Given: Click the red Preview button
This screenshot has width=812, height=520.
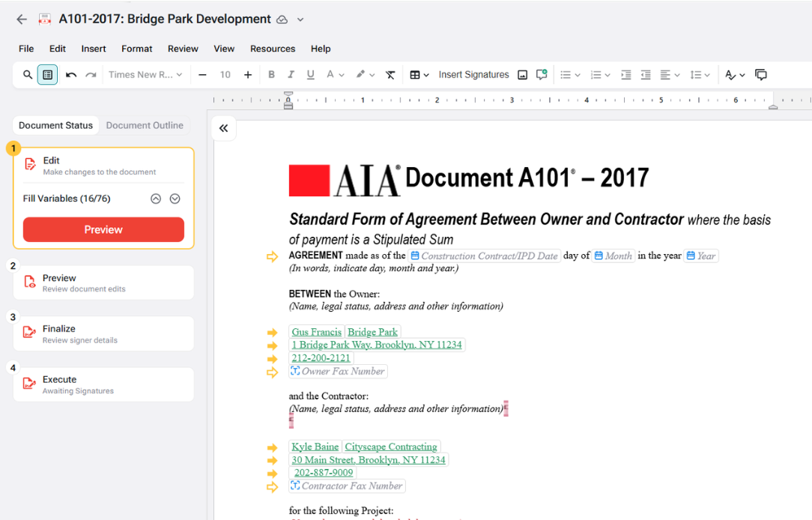Looking at the screenshot, I should [x=103, y=229].
